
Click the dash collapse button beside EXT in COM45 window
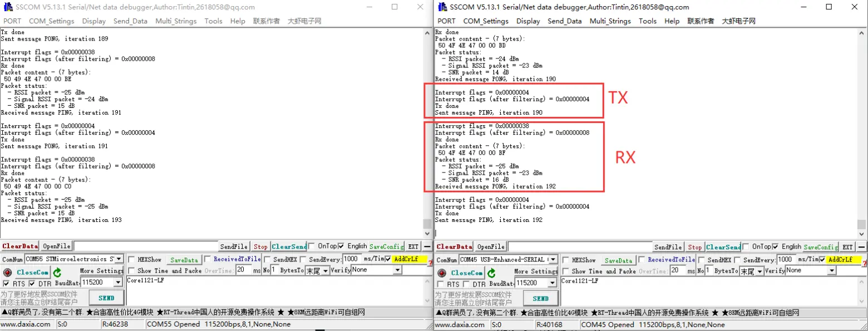(861, 246)
